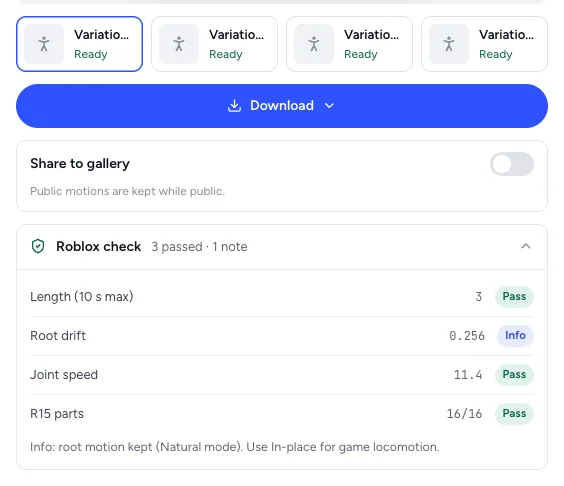
Task: Click the '3 passed · 1 note' summary
Action: [199, 247]
